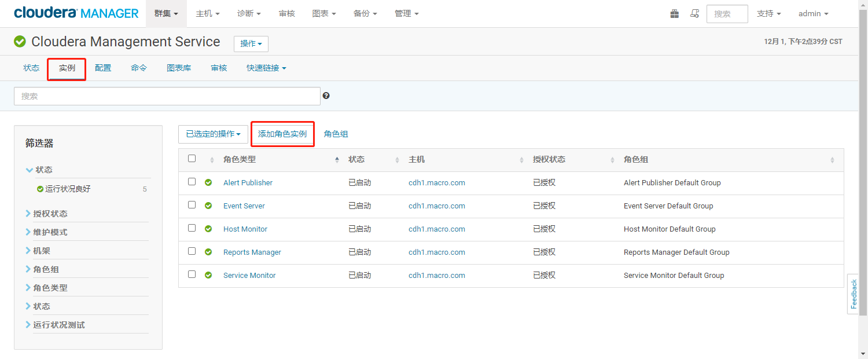Open the 主机 dropdown menu

pyautogui.click(x=208, y=13)
